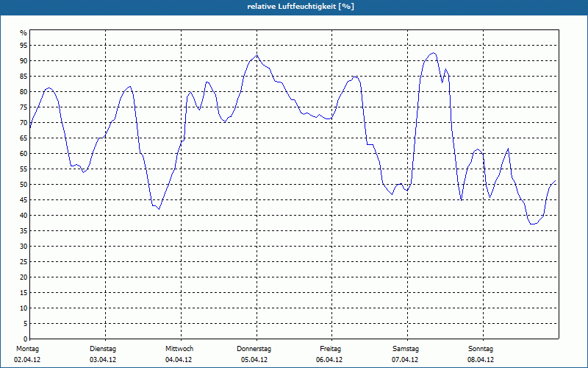Click the date '08.04.12'
The height and width of the screenshot is (368, 588).
tap(481, 360)
